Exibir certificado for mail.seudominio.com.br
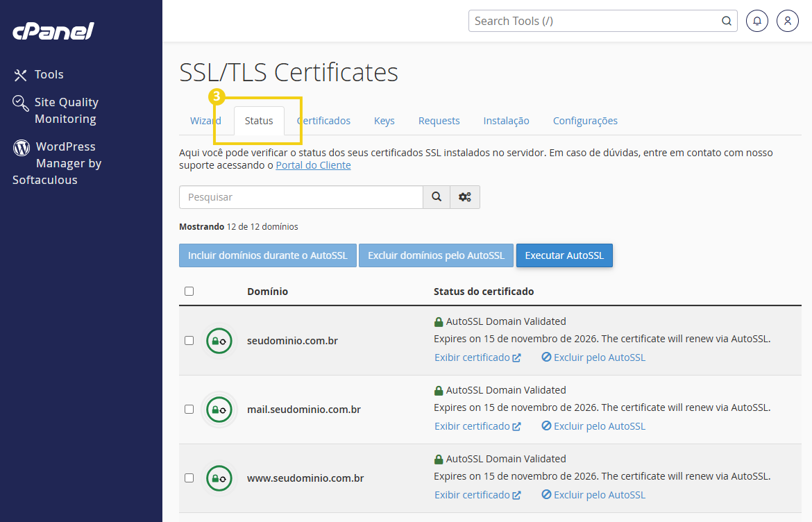Viewport: 812px width, 522px height. point(477,427)
